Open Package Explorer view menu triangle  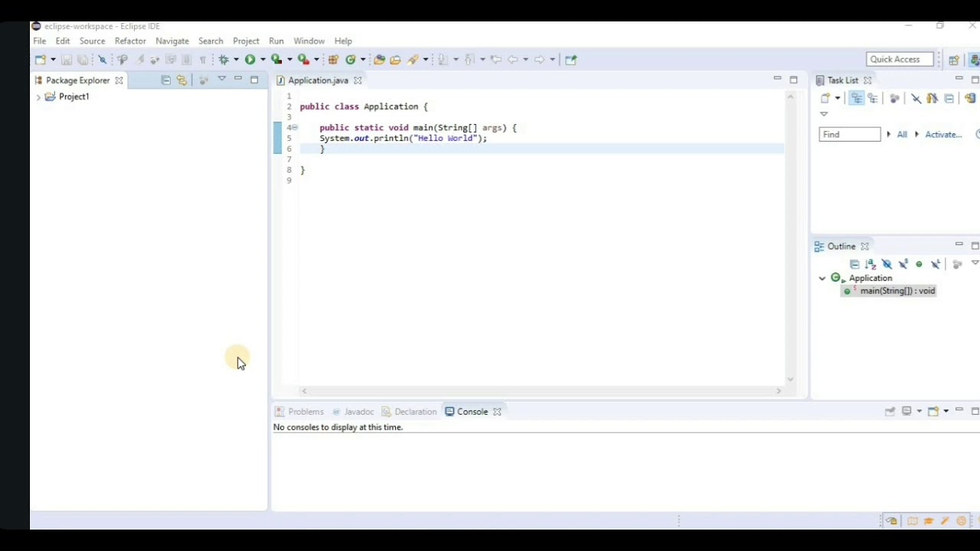[222, 79]
